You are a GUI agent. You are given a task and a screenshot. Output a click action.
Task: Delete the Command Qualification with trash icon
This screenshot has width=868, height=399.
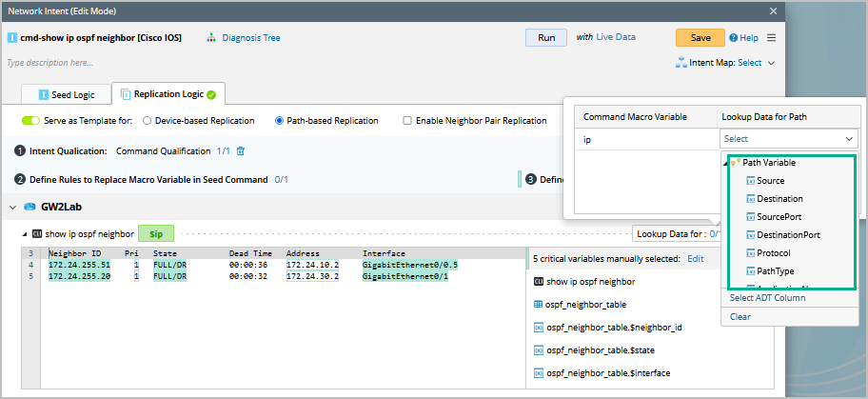click(241, 151)
